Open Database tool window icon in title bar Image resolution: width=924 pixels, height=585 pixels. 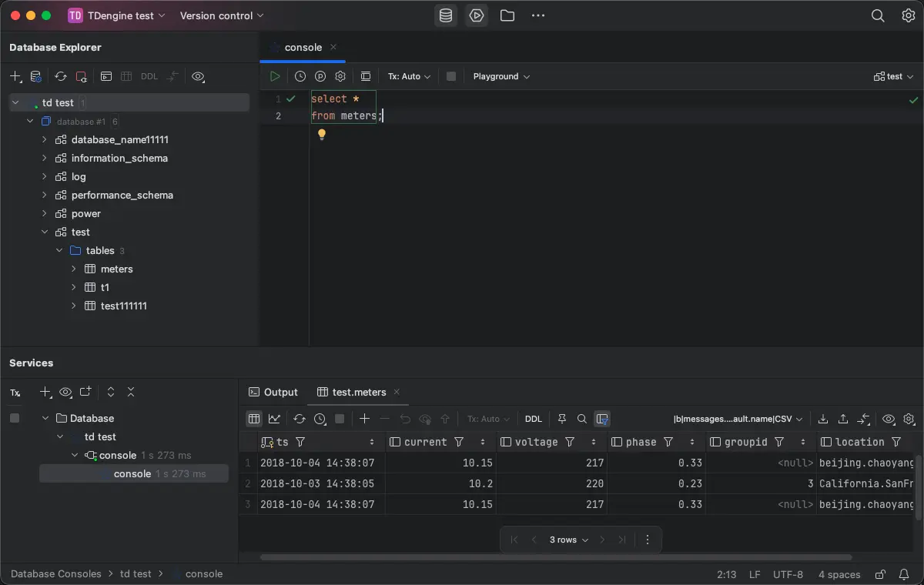[446, 15]
